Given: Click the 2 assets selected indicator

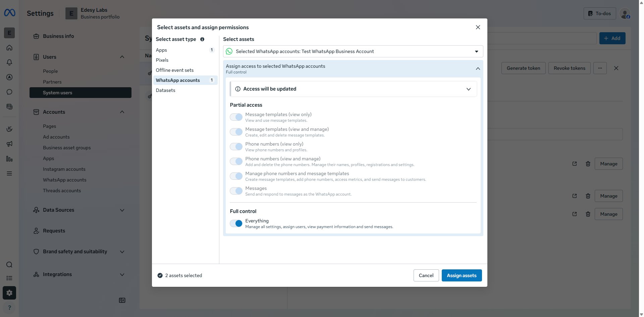Looking at the screenshot, I should click(180, 275).
